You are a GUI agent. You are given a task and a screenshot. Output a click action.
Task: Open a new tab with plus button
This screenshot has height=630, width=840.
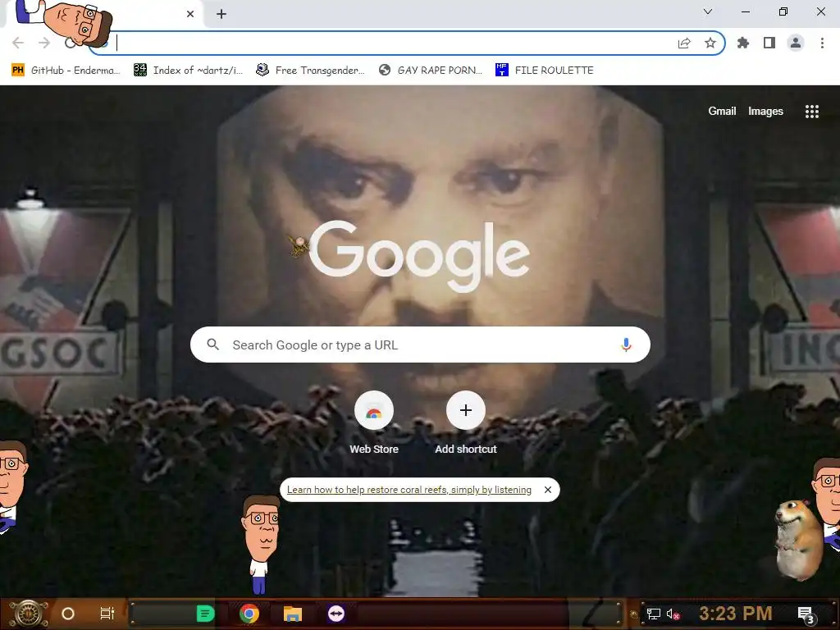[221, 14]
